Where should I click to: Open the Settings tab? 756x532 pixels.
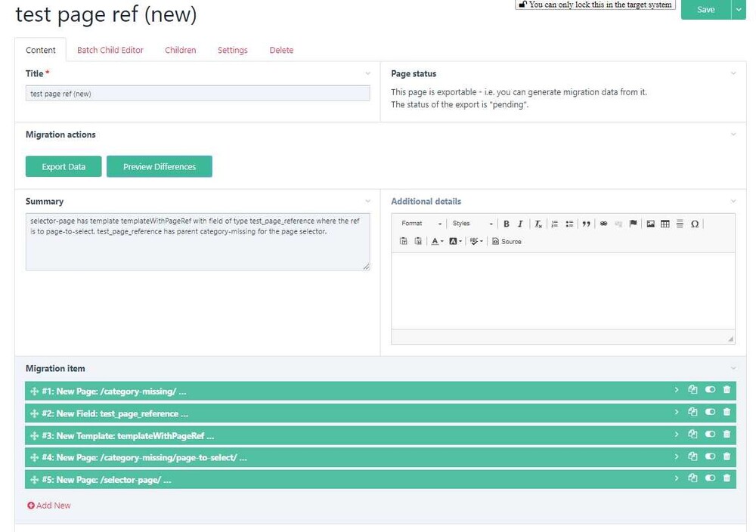tap(232, 50)
